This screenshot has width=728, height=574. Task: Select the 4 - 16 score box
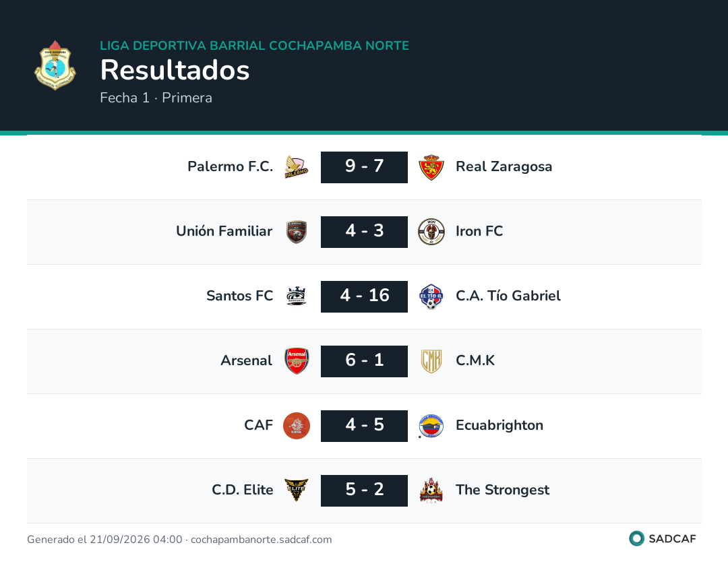click(x=364, y=296)
